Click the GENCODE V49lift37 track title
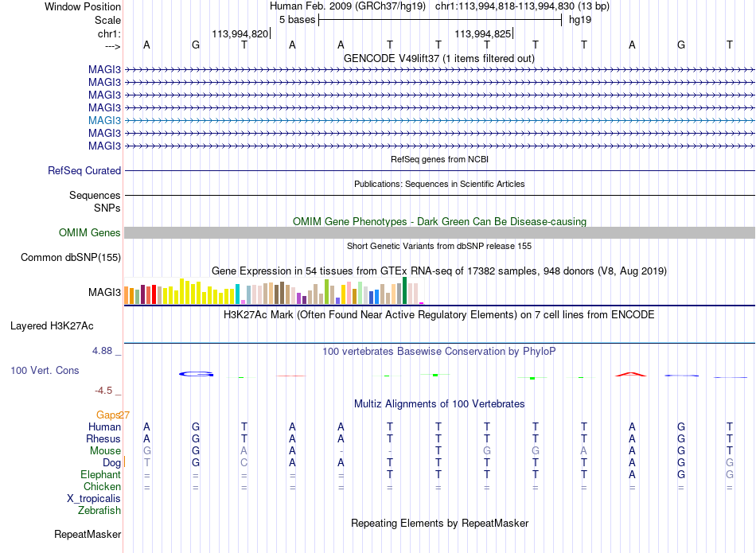Viewport: 756px width, 553px height. [x=439, y=59]
